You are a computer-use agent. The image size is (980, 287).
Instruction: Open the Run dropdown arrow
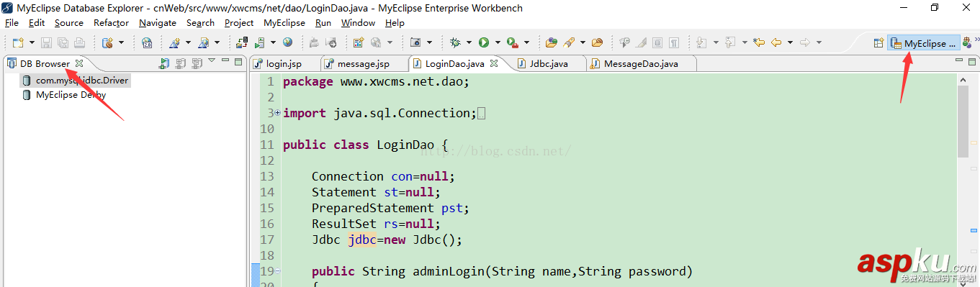(498, 42)
